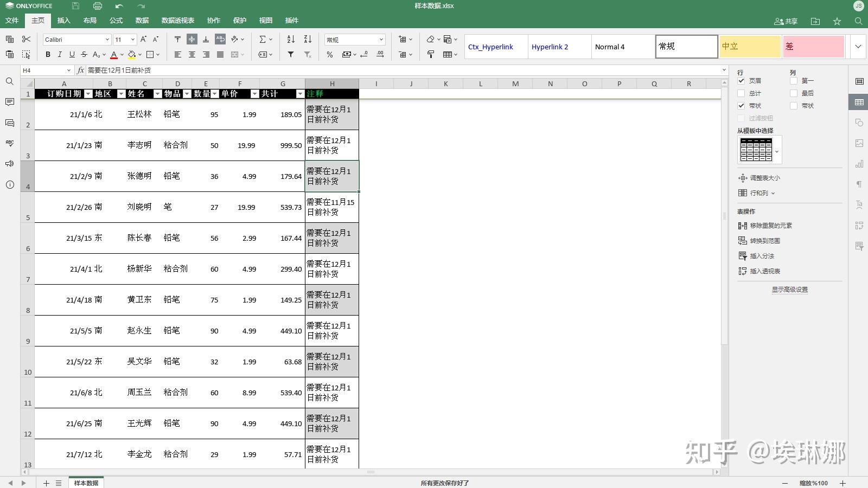This screenshot has height=488, width=868.
Task: Switch to the 公式 formula tab
Action: (x=116, y=21)
